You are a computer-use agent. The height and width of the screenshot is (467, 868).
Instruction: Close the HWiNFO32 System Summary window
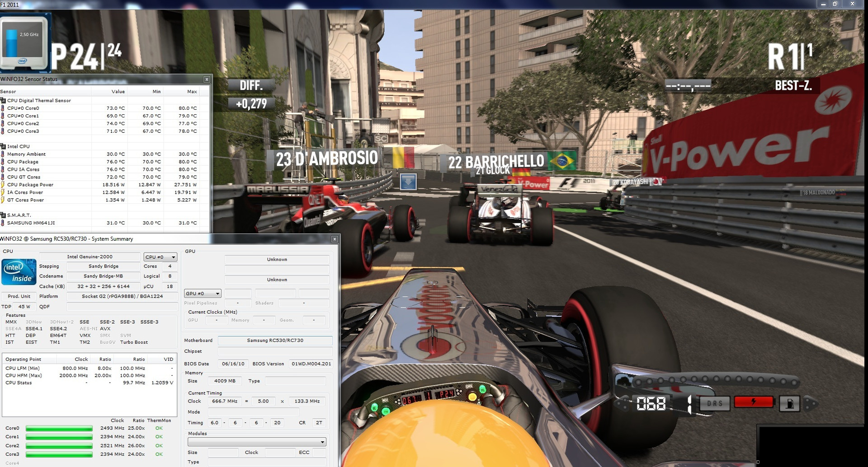coord(335,239)
